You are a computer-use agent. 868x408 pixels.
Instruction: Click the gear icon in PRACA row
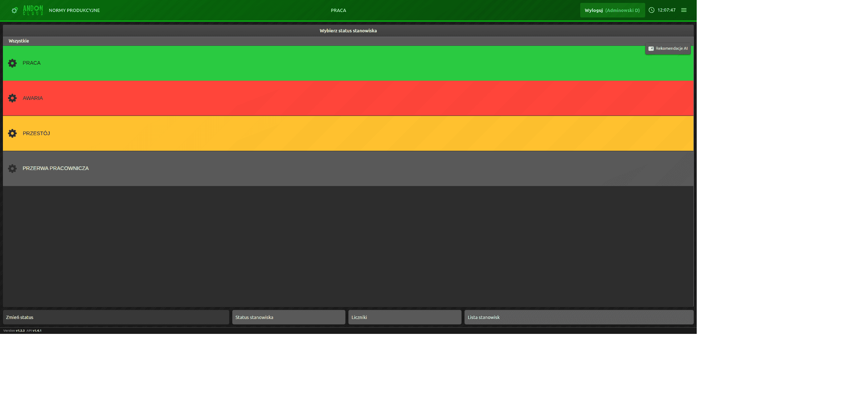[12, 63]
